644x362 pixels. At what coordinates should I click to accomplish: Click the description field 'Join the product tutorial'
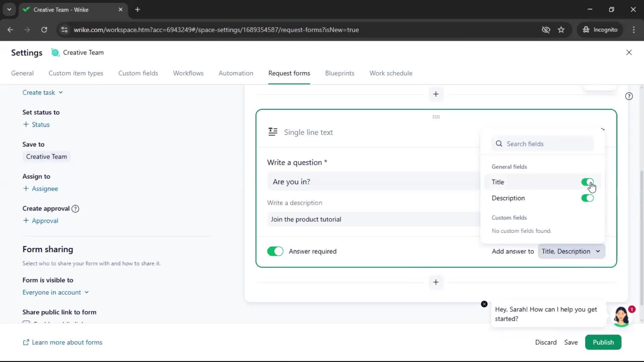pos(374,219)
